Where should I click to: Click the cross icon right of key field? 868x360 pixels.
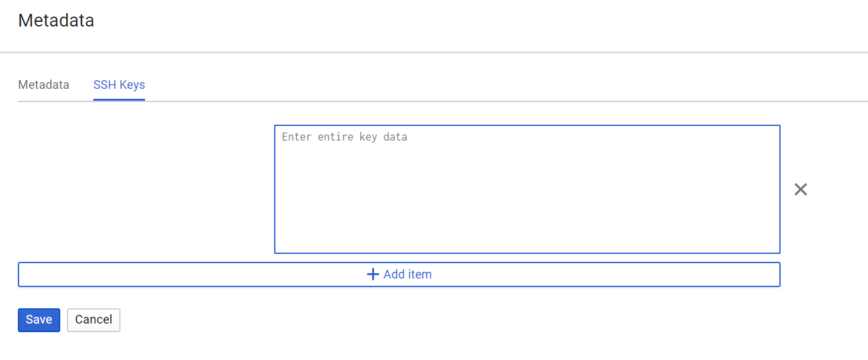pyautogui.click(x=800, y=190)
